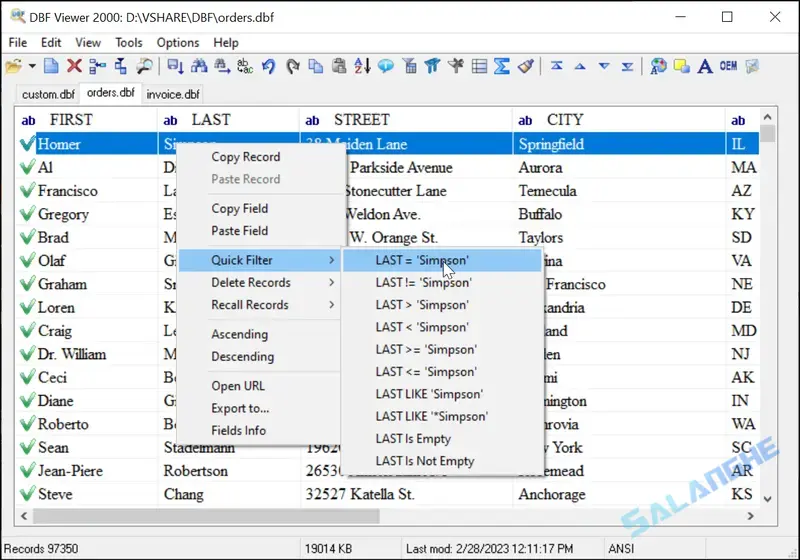This screenshot has height=560, width=800.
Task: Toggle the delete mark on Al's row
Action: [x=27, y=167]
